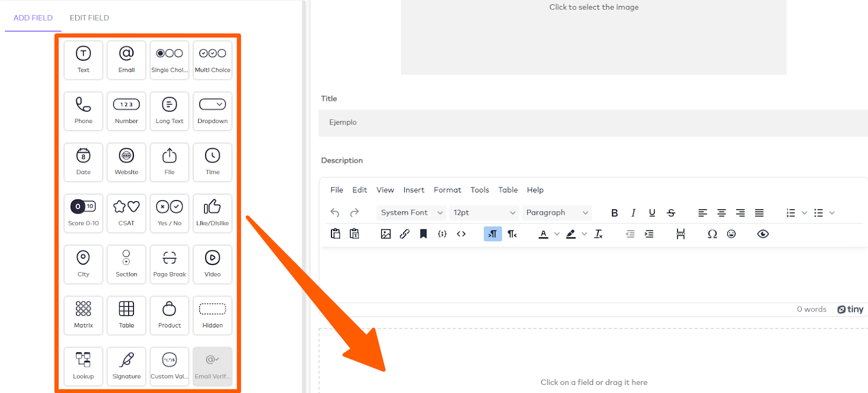Add a Lookup field
Screen dimensions: 868x393
pyautogui.click(x=84, y=366)
